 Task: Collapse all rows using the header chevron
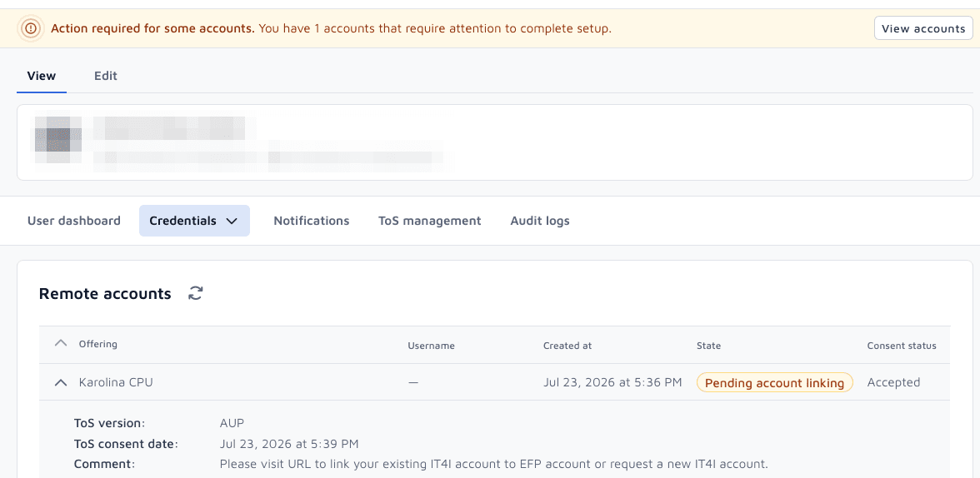coord(61,343)
